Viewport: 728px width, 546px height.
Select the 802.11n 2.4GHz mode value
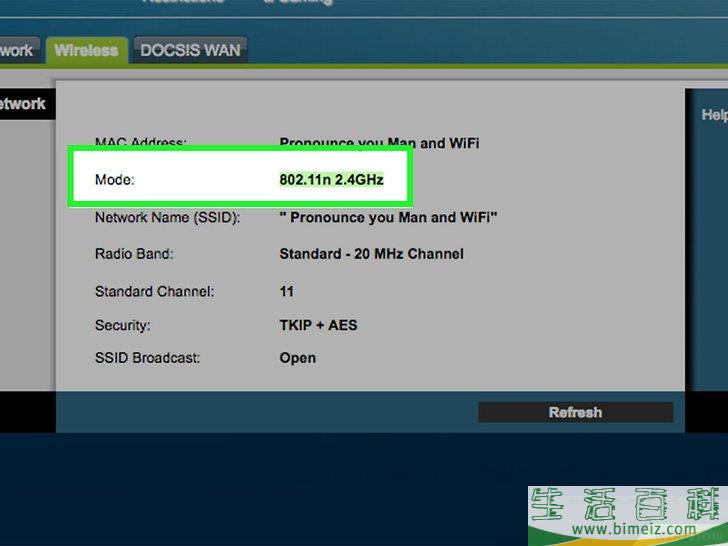click(x=331, y=180)
